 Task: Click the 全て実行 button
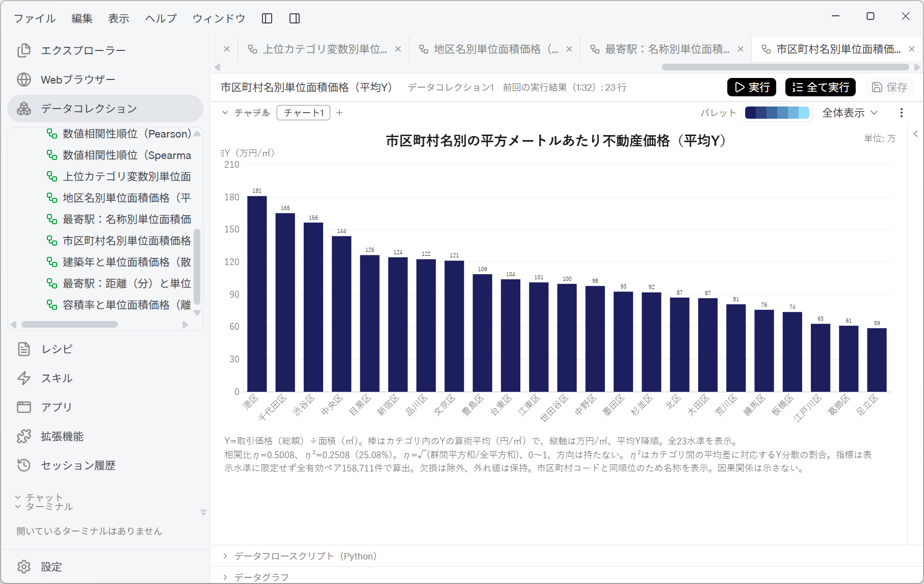(x=821, y=87)
